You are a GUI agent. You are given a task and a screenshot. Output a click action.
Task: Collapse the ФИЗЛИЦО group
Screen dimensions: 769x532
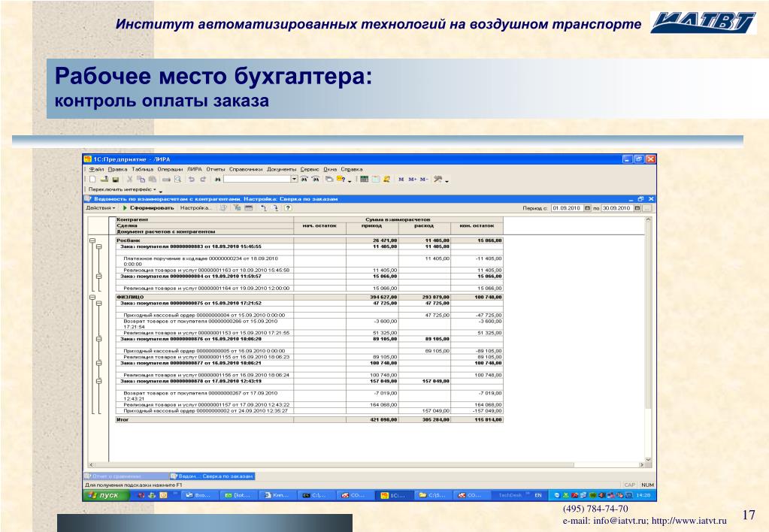(92, 297)
